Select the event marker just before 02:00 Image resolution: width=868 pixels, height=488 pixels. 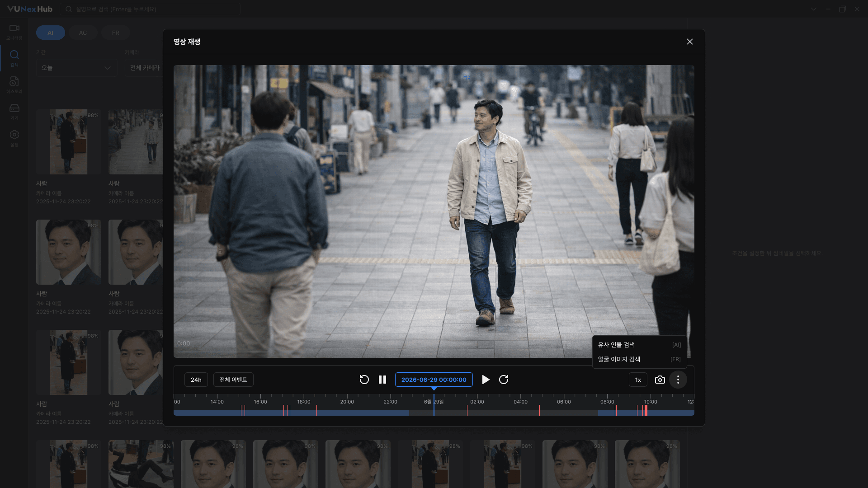467,410
